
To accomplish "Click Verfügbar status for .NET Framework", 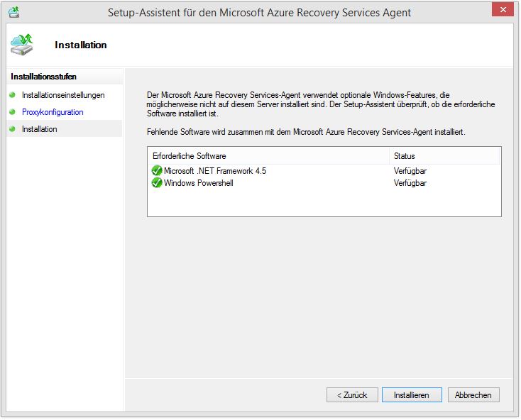I will click(x=410, y=171).
